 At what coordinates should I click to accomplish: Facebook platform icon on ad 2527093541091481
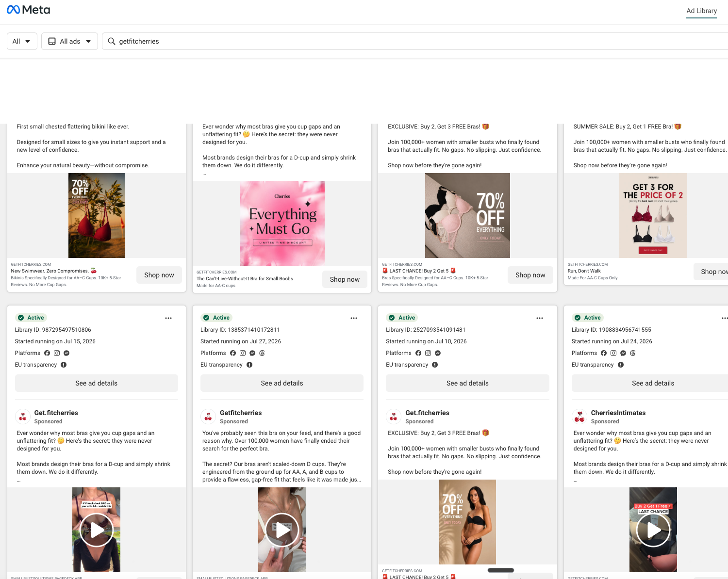418,353
